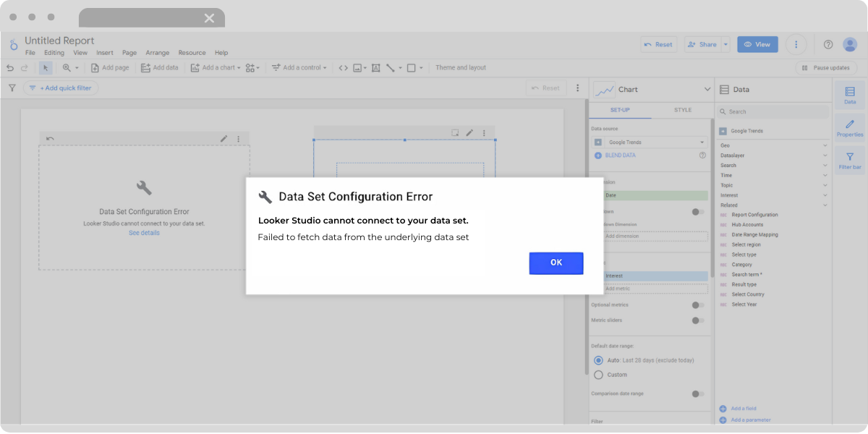Viewport: 868px width, 434px height.
Task: Open the Resource menu
Action: [192, 52]
